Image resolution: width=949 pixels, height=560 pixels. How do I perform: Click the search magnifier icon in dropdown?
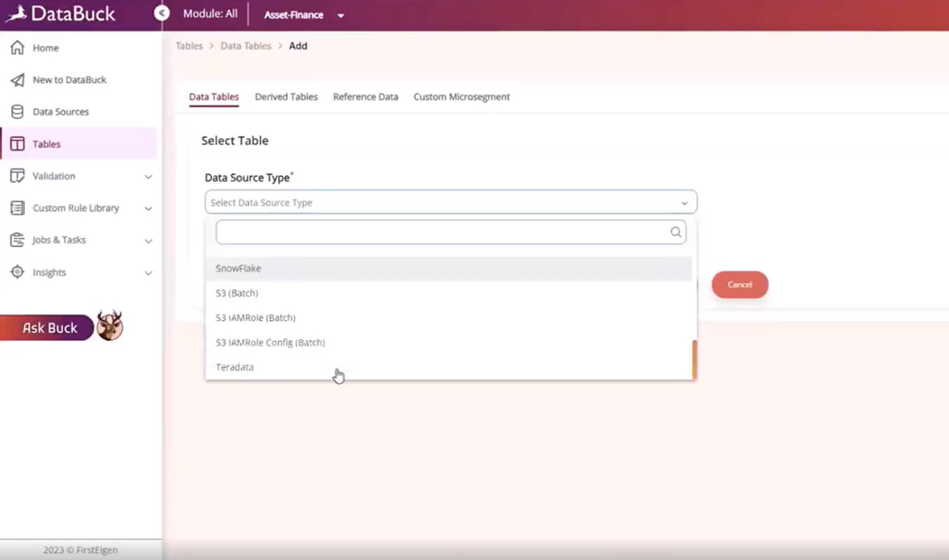[676, 232]
